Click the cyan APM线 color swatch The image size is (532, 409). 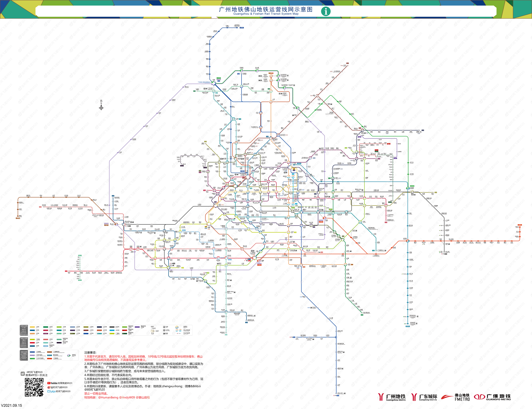point(112,330)
